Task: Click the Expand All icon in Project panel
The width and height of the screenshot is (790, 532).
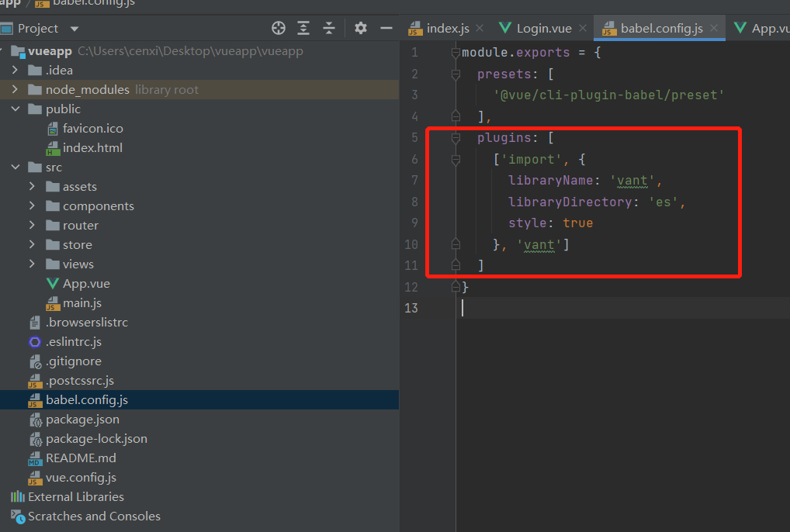Action: [303, 29]
